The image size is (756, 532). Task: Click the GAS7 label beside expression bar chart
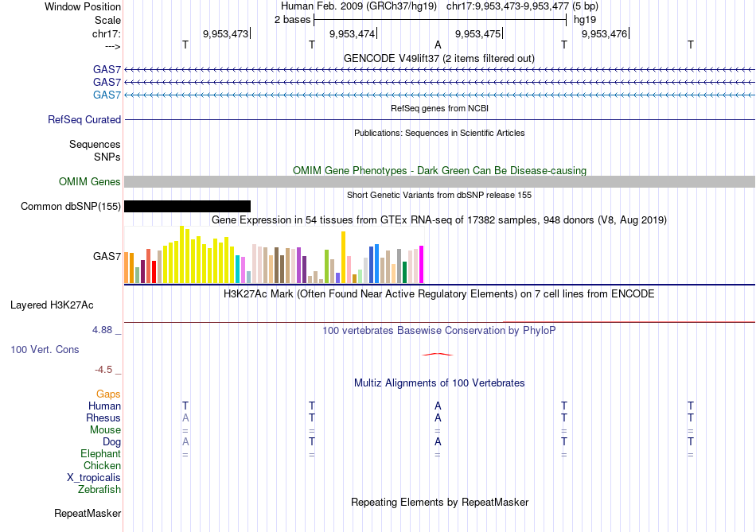click(x=107, y=256)
